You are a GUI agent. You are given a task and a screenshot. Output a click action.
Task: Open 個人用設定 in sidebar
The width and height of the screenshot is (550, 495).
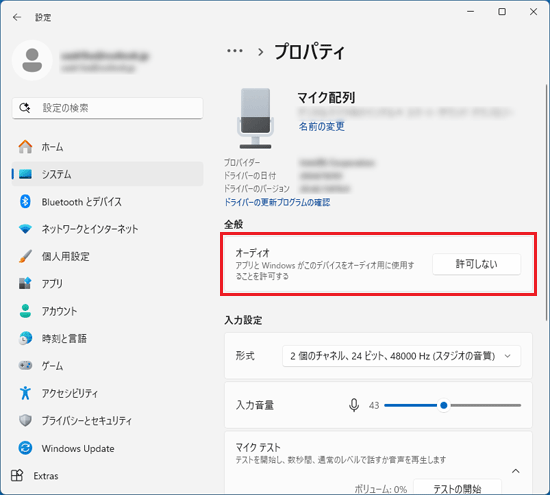(x=107, y=256)
